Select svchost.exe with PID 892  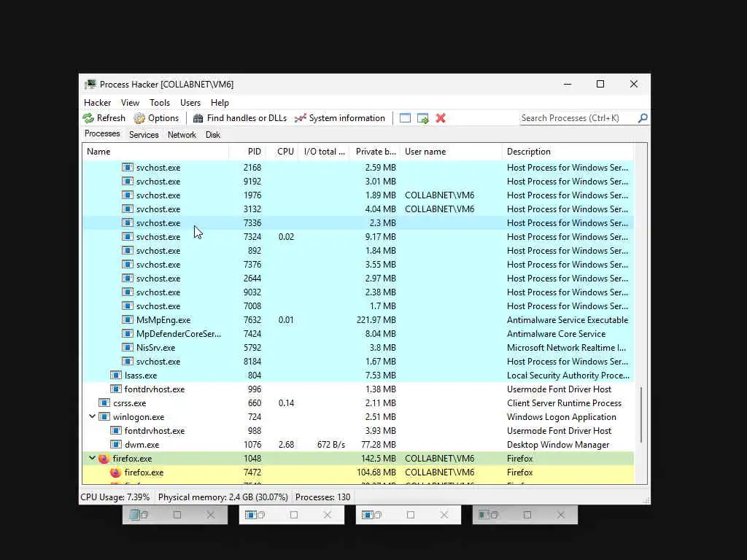pyautogui.click(x=358, y=251)
